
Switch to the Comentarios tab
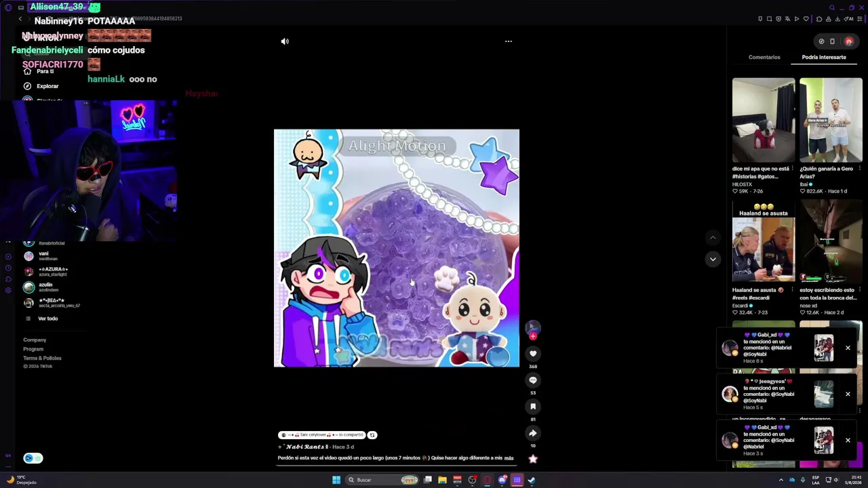(x=764, y=57)
